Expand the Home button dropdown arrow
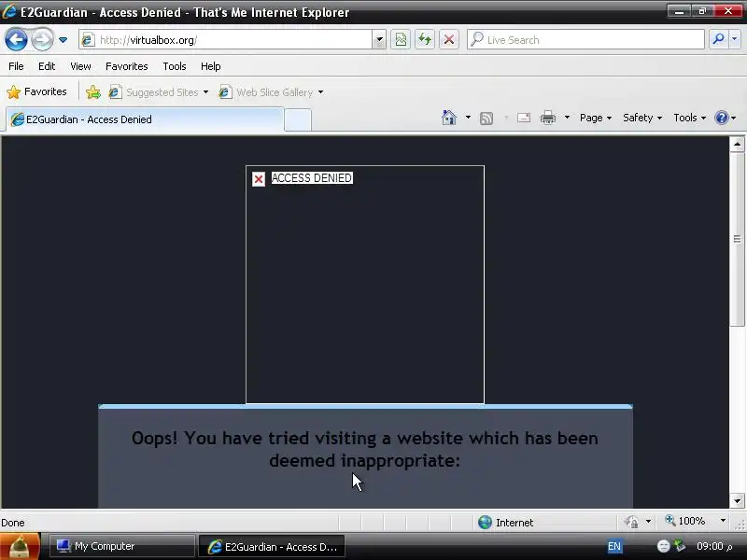Image resolution: width=747 pixels, height=560 pixels. [468, 118]
